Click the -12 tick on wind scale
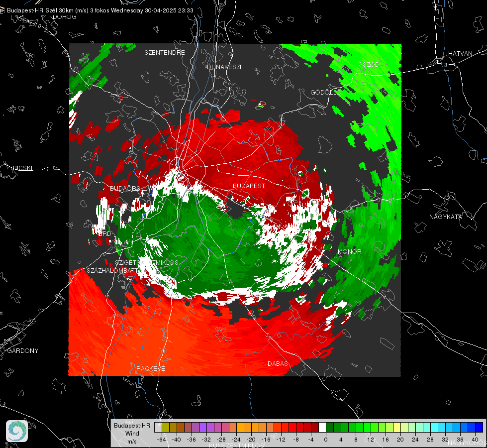 [x=281, y=440]
